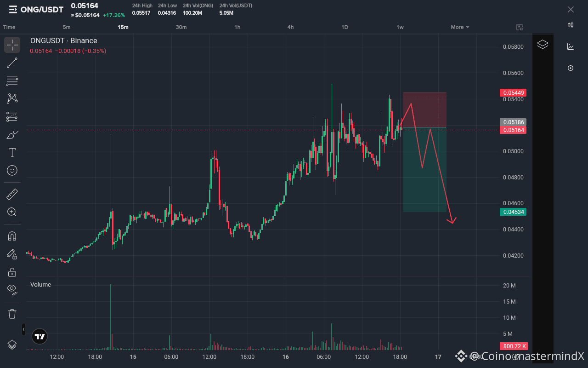Image resolution: width=588 pixels, height=368 pixels.
Task: Select the 1w timeframe
Action: click(400, 27)
